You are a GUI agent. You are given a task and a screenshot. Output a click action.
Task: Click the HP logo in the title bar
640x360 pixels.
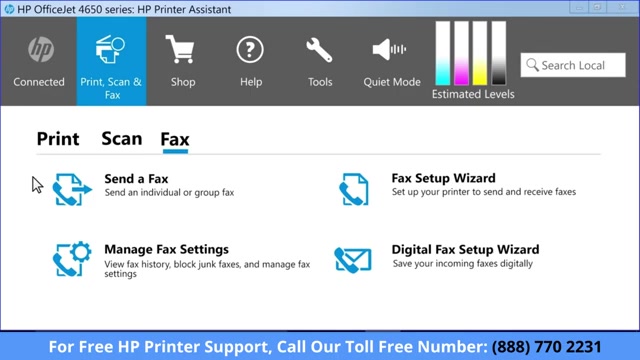tap(9, 9)
